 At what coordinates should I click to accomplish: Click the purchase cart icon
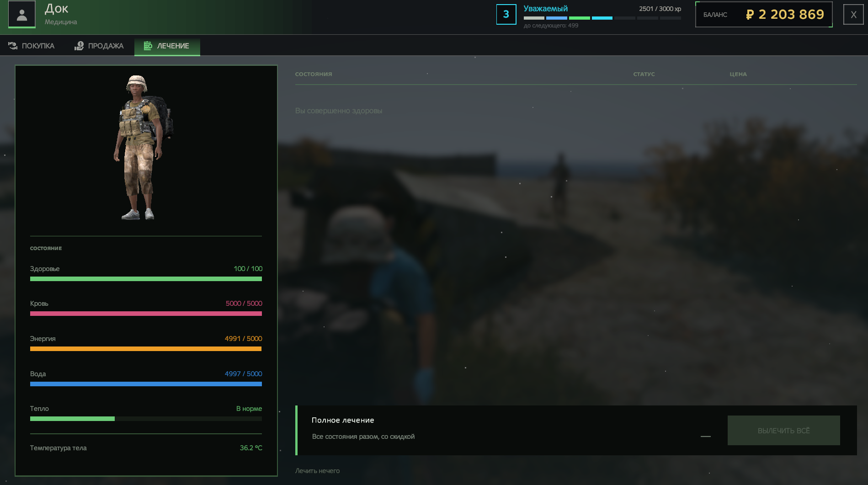click(x=13, y=46)
